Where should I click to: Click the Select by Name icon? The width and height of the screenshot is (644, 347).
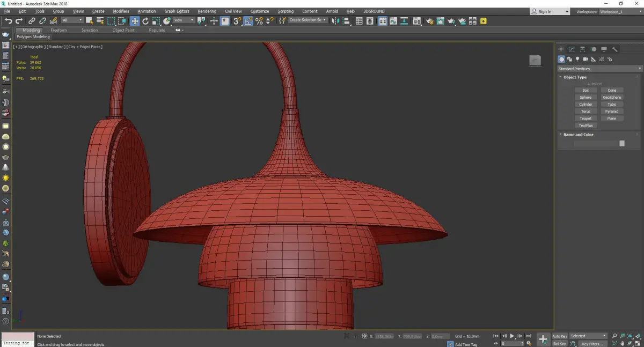click(x=100, y=21)
